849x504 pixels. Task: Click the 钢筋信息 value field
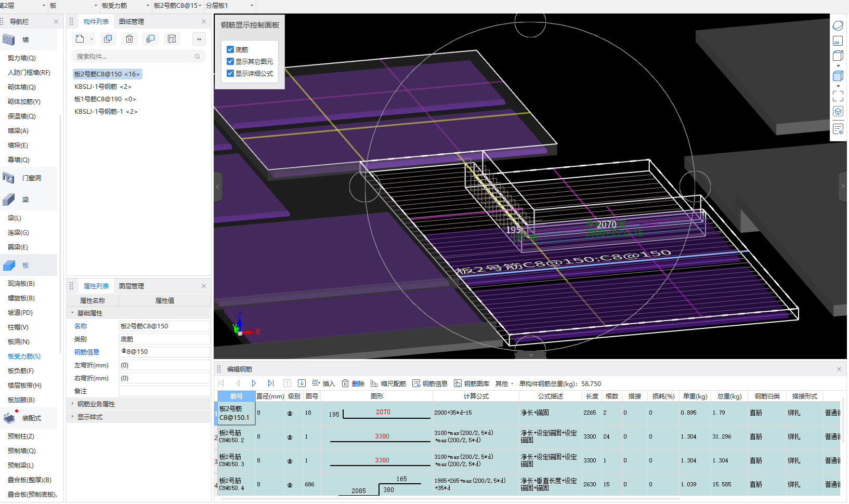tap(165, 352)
